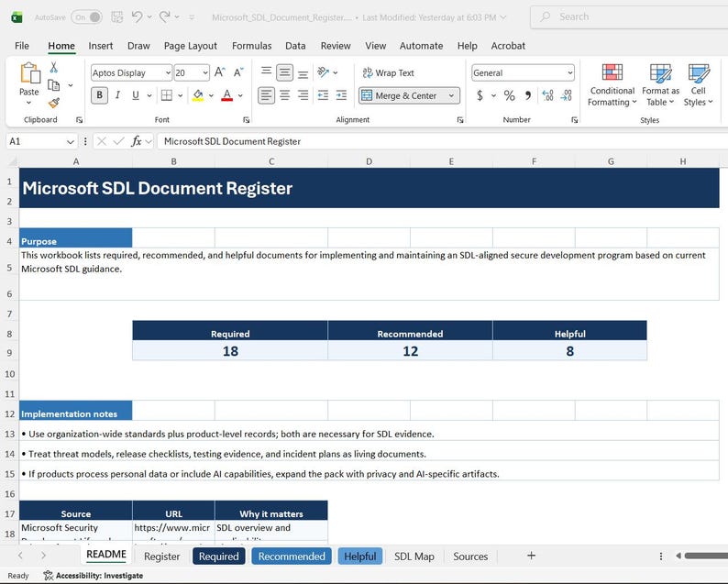Image resolution: width=728 pixels, height=584 pixels.
Task: Click the Redo arrow
Action: click(x=165, y=17)
